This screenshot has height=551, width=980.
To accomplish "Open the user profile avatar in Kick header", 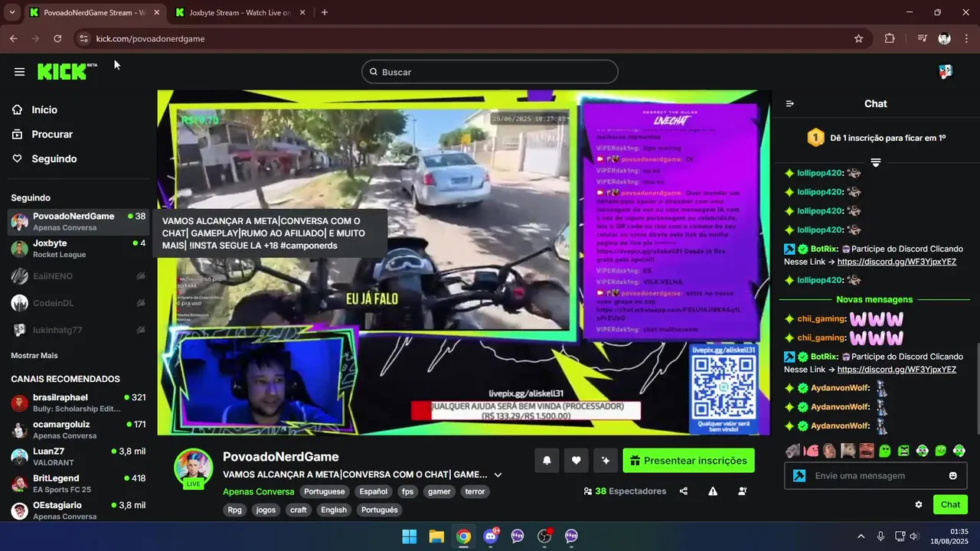I will point(946,71).
